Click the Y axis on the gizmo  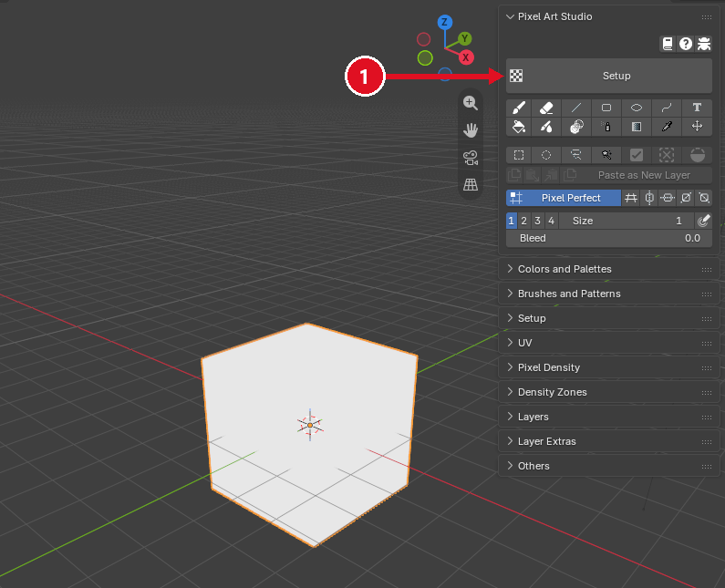[x=465, y=39]
